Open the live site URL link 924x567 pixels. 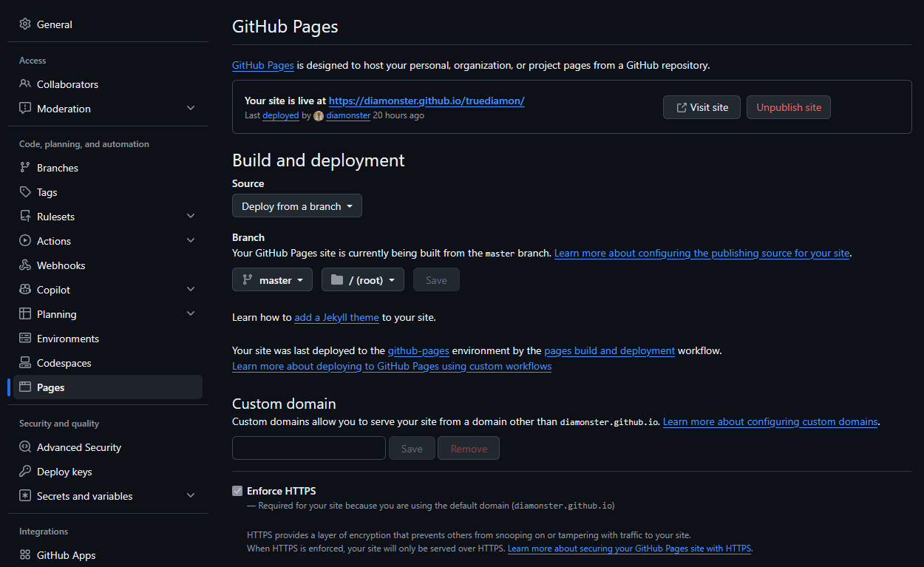pos(427,101)
